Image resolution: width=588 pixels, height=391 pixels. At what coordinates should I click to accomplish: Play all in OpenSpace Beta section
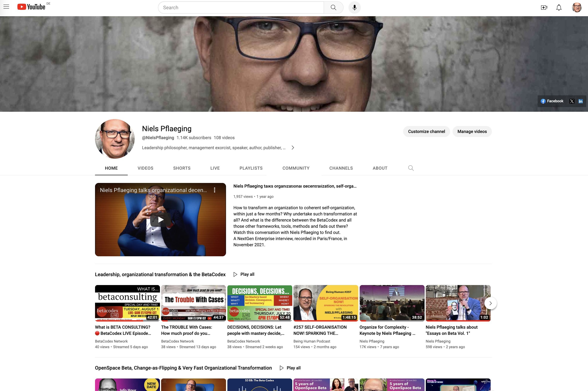290,368
